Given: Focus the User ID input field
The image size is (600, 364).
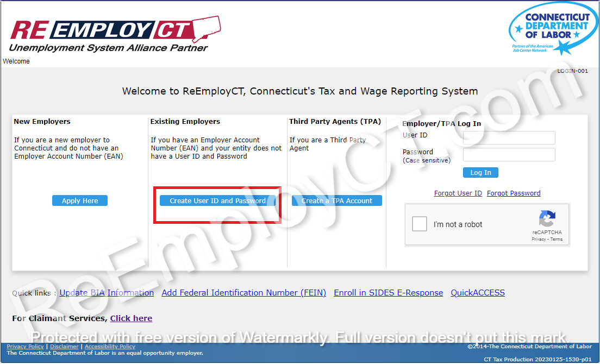Looking at the screenshot, I should click(509, 137).
